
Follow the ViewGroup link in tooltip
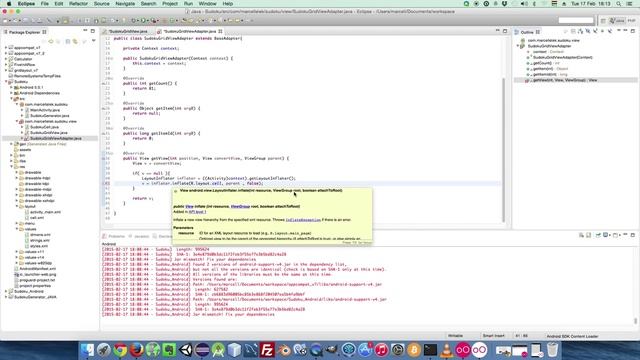240,207
